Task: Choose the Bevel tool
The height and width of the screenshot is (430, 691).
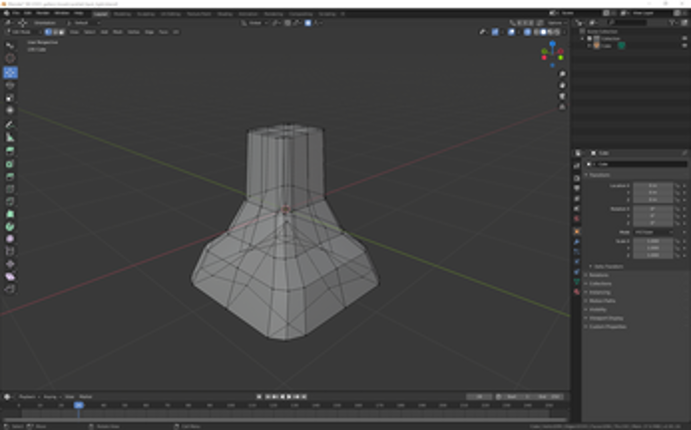Action: tap(10, 177)
